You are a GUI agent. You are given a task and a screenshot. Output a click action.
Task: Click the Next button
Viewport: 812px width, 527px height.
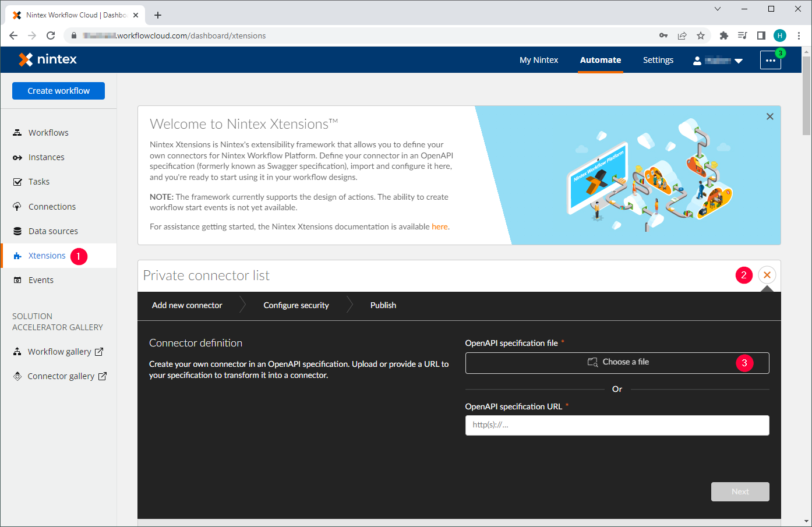click(740, 491)
